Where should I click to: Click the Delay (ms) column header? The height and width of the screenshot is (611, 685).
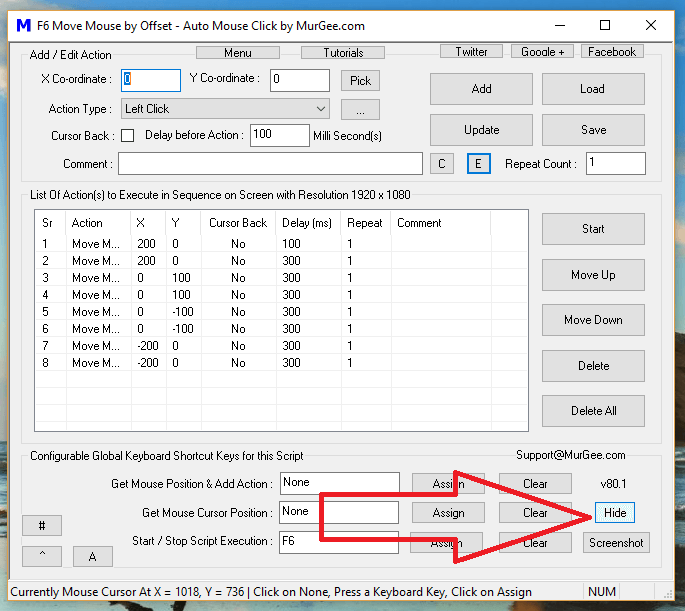308,223
